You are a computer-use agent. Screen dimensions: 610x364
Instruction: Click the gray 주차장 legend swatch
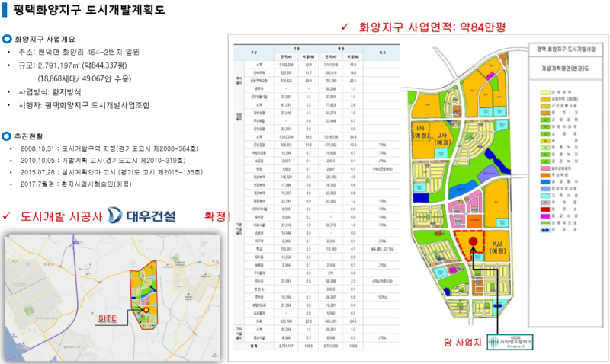544,203
